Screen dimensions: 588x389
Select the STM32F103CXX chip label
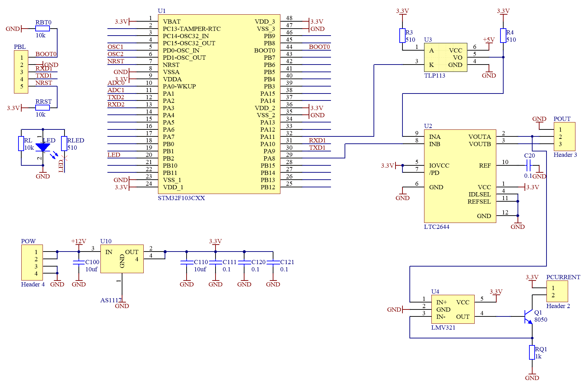coord(181,198)
